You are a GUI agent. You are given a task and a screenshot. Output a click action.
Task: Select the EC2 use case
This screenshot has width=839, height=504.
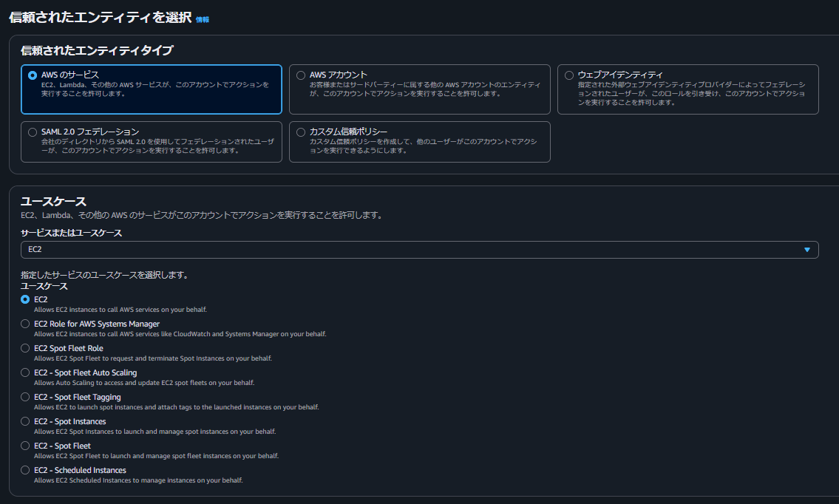coord(24,299)
